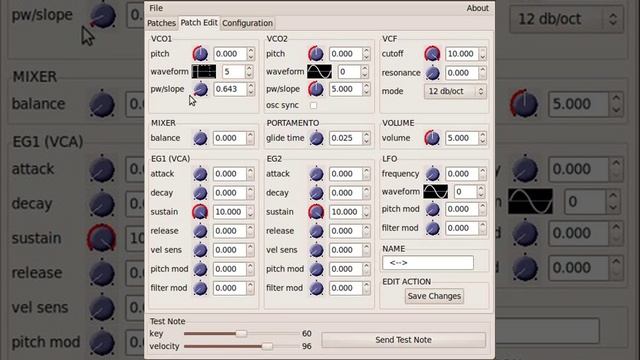Click the VCO1 pitch knob
This screenshot has width=640, height=360.
coord(200,54)
